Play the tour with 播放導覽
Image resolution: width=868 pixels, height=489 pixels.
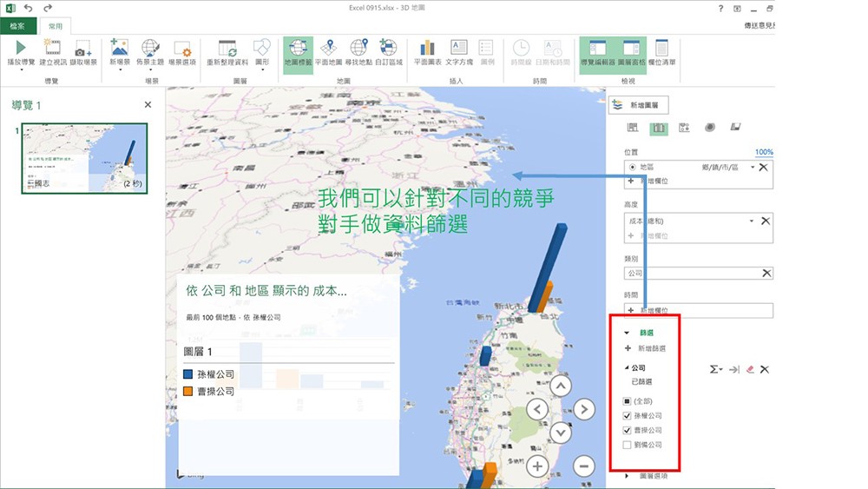(21, 54)
